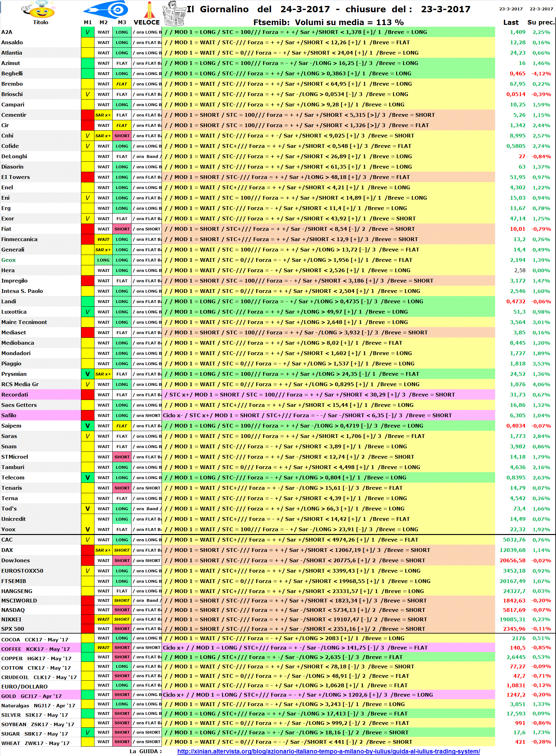The height and width of the screenshot is (756, 556).
Task: Click GOLD Last value 1247,2
Action: 516,695
